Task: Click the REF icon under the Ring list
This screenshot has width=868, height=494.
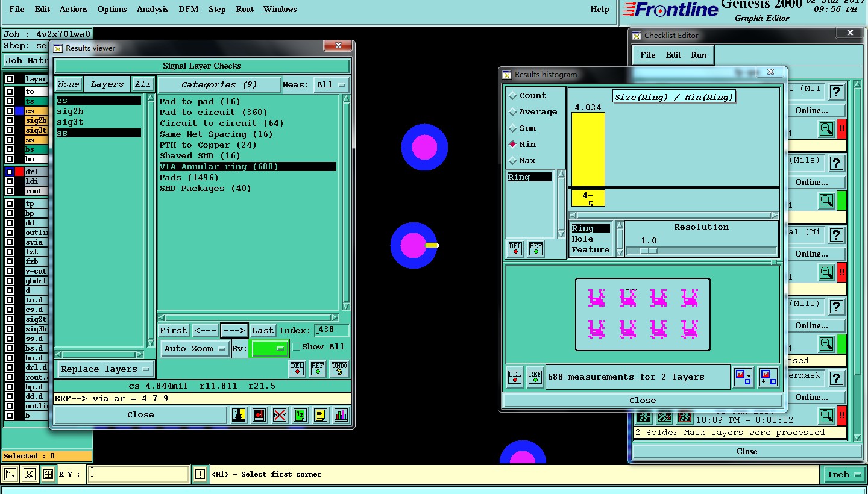Action: pos(536,249)
